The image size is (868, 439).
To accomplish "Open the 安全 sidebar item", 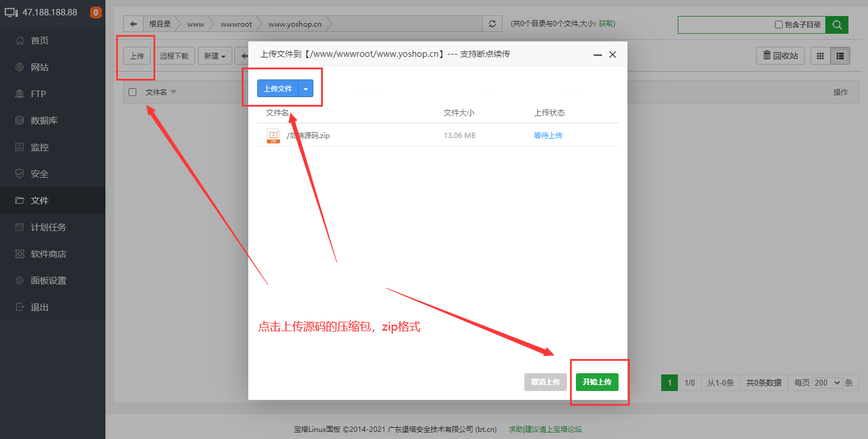I will (x=53, y=174).
